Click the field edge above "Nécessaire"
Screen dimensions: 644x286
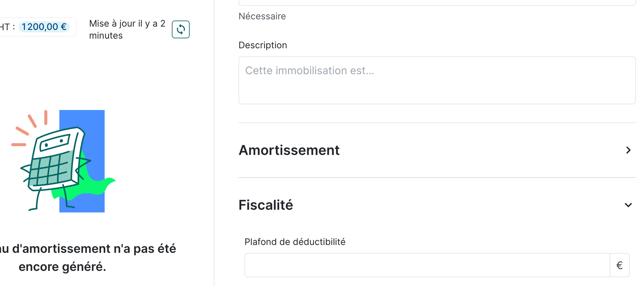tap(437, 3)
